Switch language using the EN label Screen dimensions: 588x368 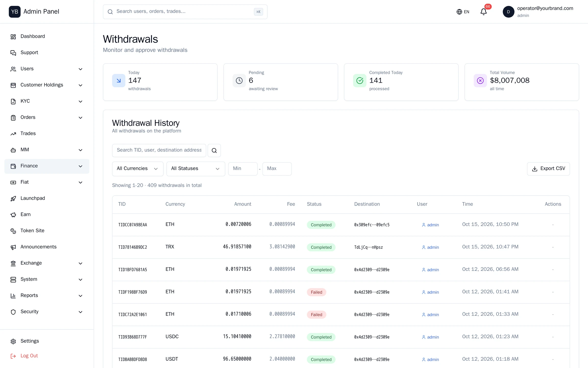466,12
